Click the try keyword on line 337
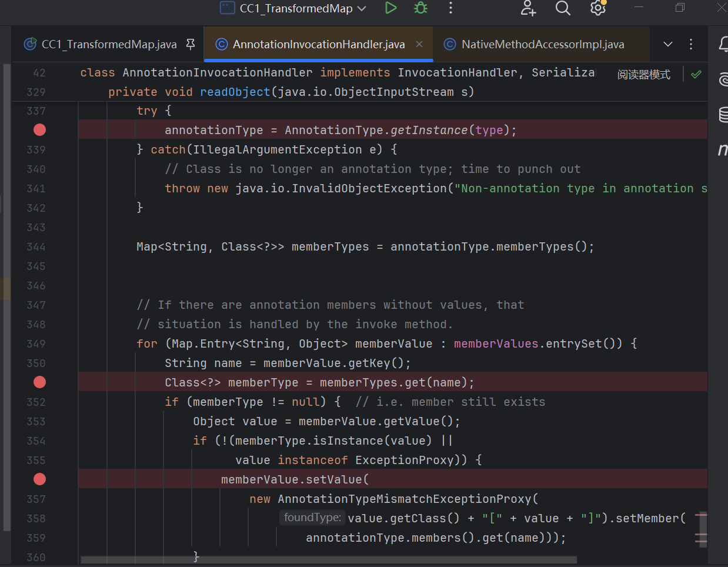 click(x=147, y=111)
